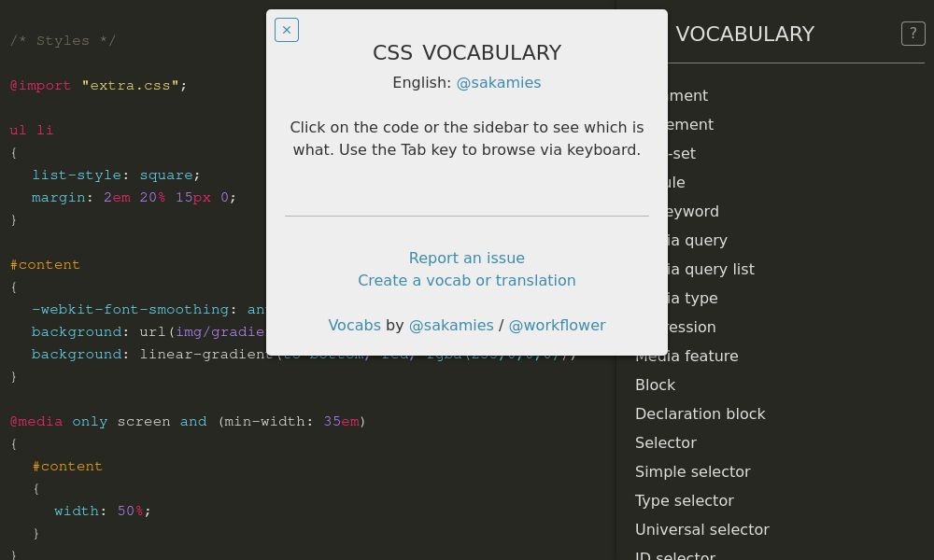The image size is (934, 560).
Task: Follow the @sakamies English translation link
Action: (499, 82)
